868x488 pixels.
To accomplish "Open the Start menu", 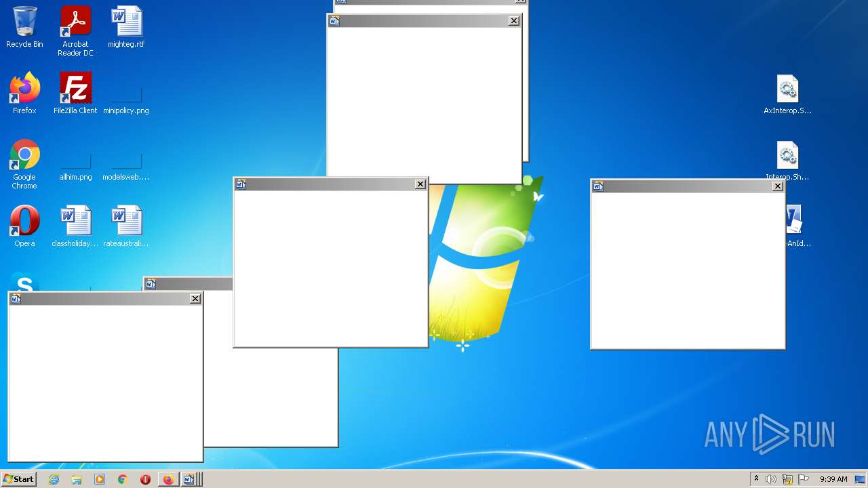I will coord(18,479).
